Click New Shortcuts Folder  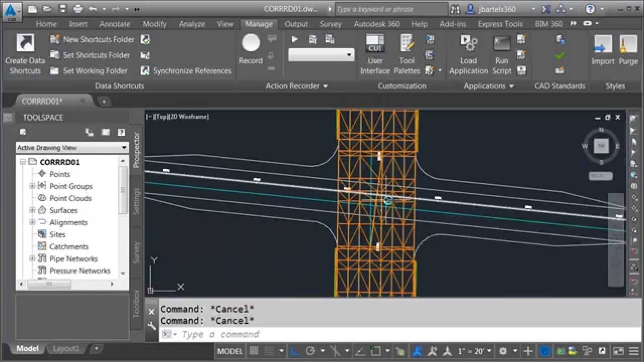[93, 39]
